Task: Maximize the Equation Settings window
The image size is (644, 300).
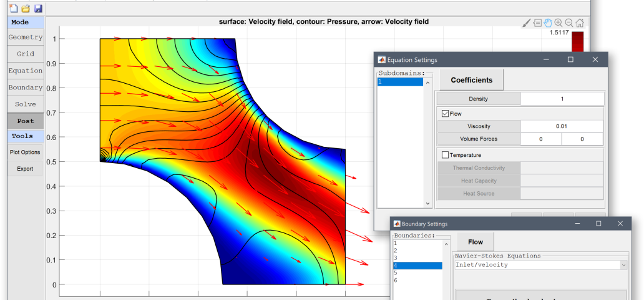Action: coord(570,59)
